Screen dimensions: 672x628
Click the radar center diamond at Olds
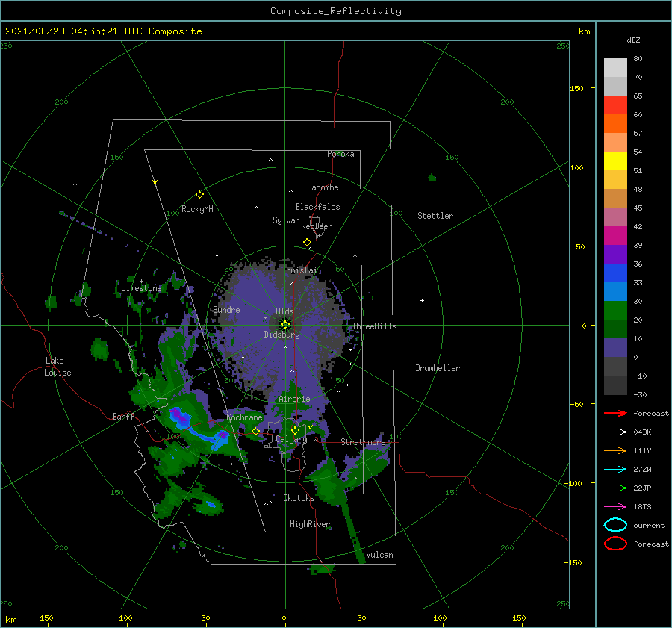tap(285, 325)
